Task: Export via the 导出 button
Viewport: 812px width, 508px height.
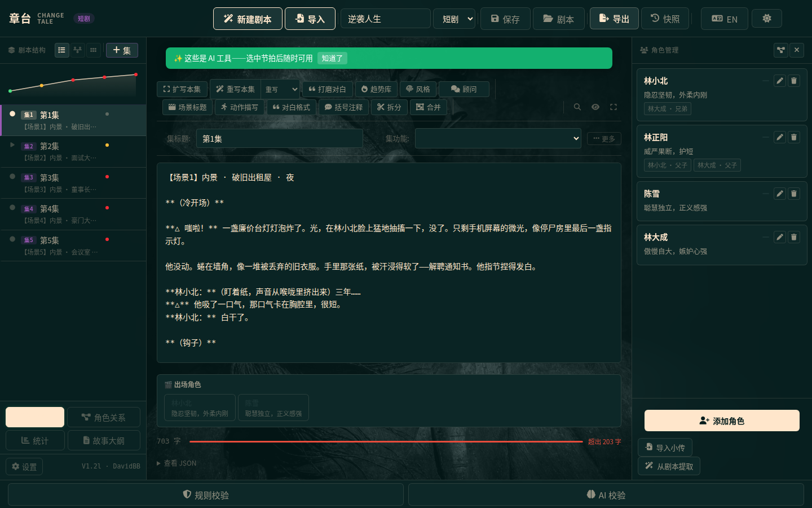Action: [614, 19]
